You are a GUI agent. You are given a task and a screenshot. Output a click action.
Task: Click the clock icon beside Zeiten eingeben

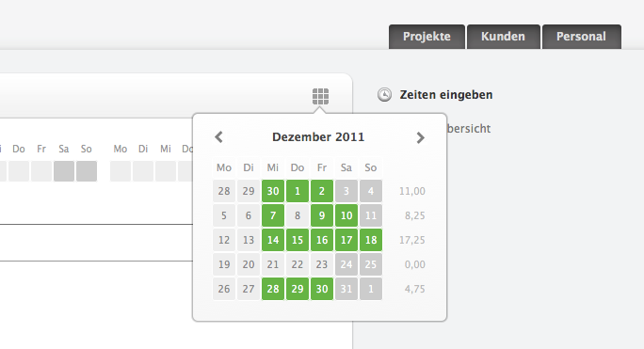pos(384,94)
